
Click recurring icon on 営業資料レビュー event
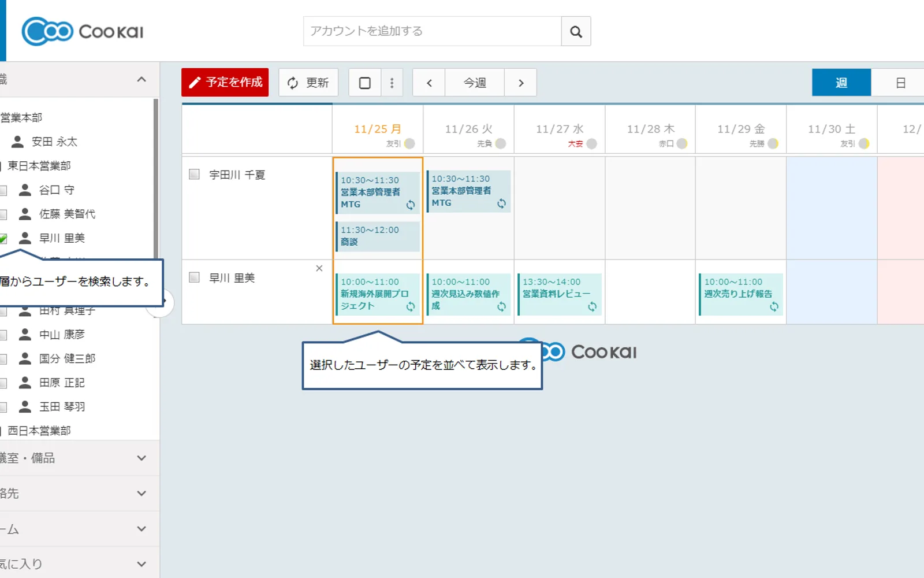click(x=593, y=306)
